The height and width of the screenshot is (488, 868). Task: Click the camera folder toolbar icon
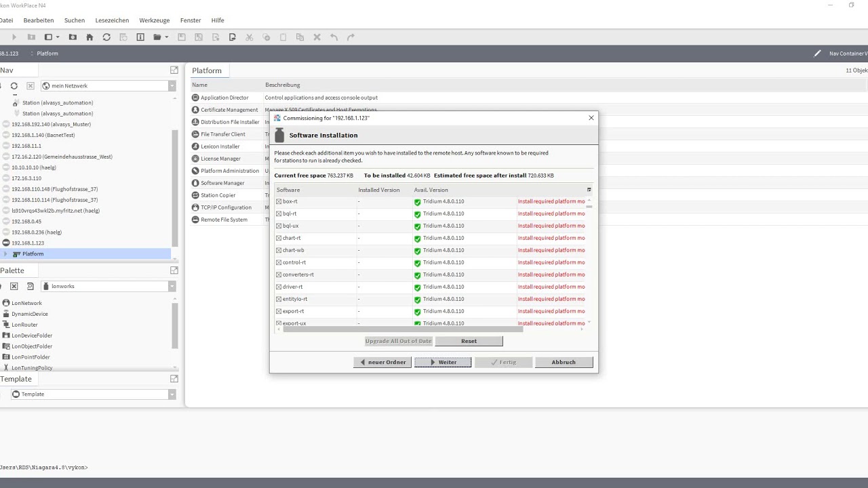(73, 37)
